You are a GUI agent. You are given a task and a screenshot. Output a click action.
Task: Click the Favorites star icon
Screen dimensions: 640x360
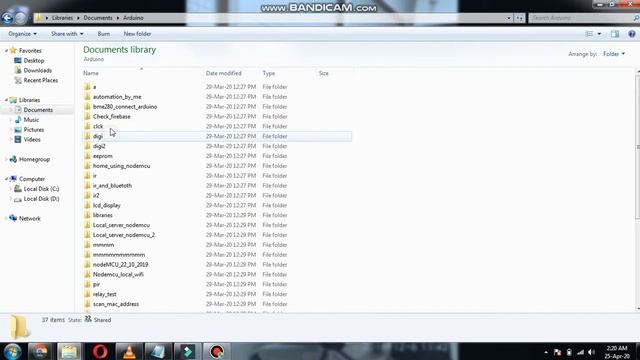[13, 51]
